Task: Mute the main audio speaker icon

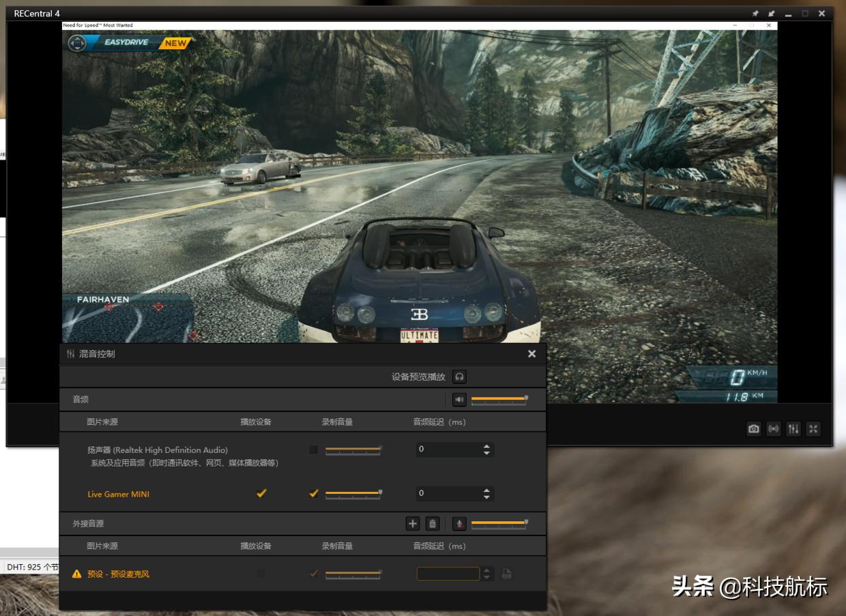Action: tap(459, 400)
